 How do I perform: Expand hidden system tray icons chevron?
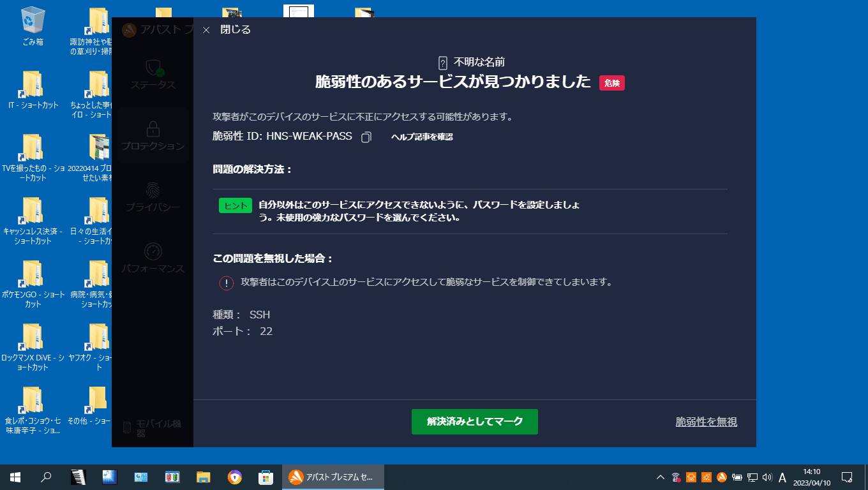coord(661,477)
